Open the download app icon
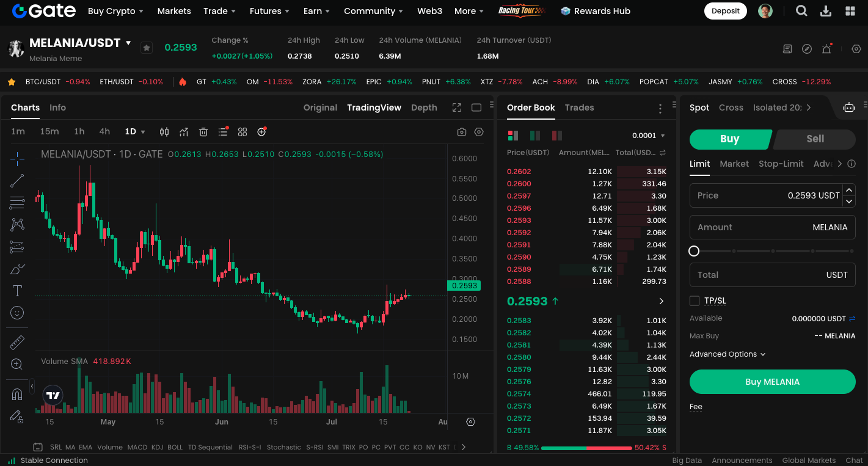 826,11
